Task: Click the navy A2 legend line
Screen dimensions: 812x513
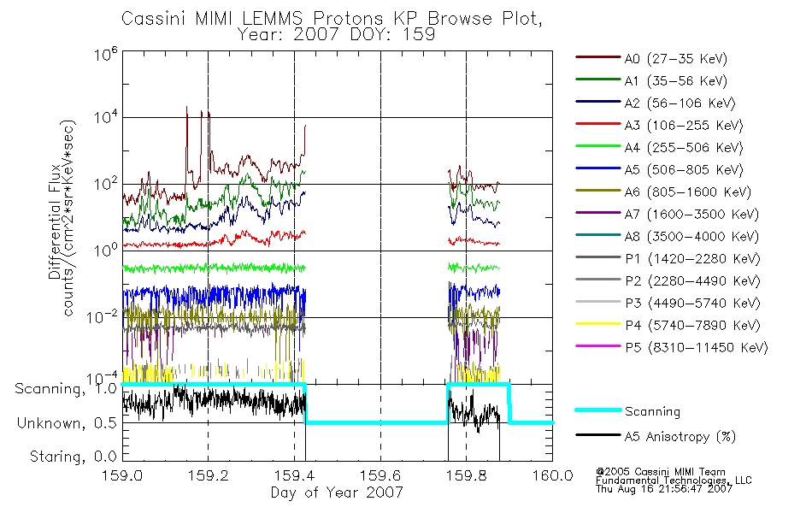Action: pyautogui.click(x=598, y=102)
